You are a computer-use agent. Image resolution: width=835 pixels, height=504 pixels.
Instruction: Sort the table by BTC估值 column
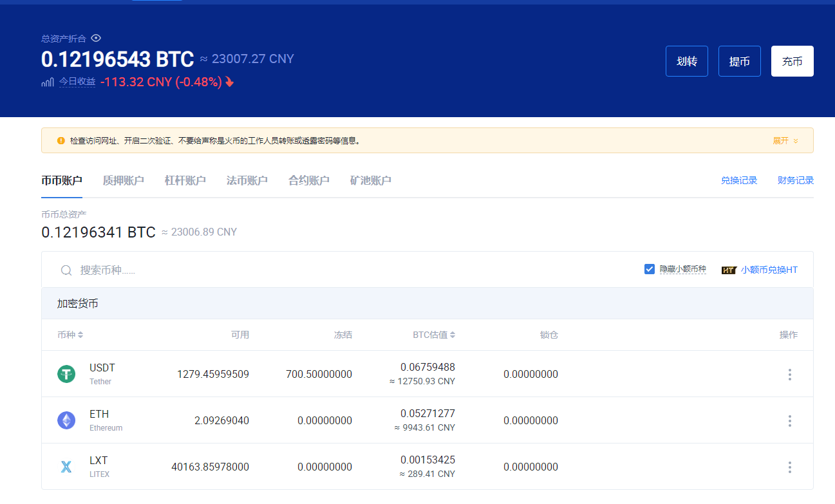point(434,335)
